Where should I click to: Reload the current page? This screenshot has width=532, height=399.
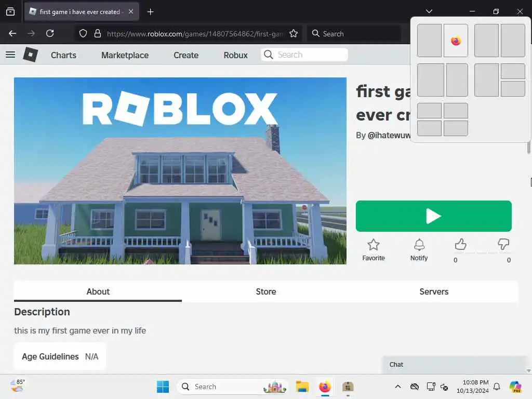[x=50, y=33]
